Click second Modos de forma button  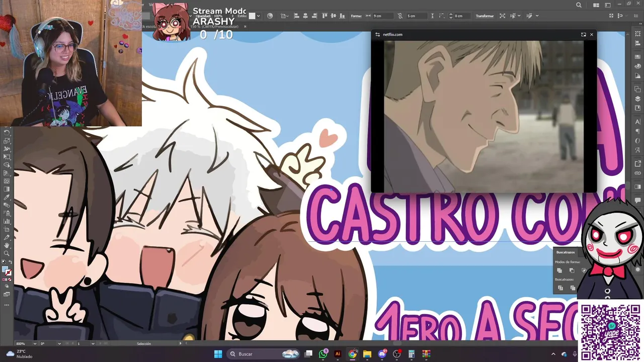point(572,270)
